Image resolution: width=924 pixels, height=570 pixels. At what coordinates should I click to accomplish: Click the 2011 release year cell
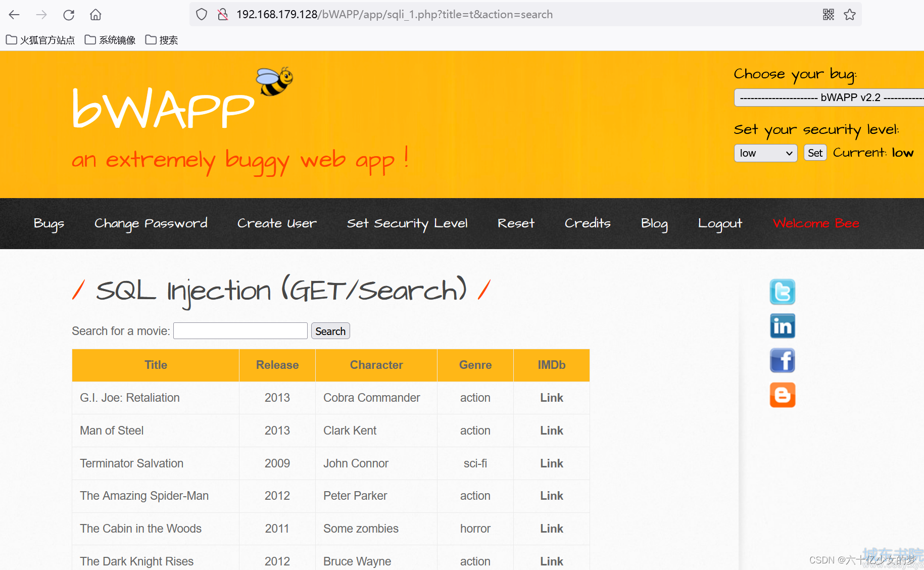click(277, 529)
